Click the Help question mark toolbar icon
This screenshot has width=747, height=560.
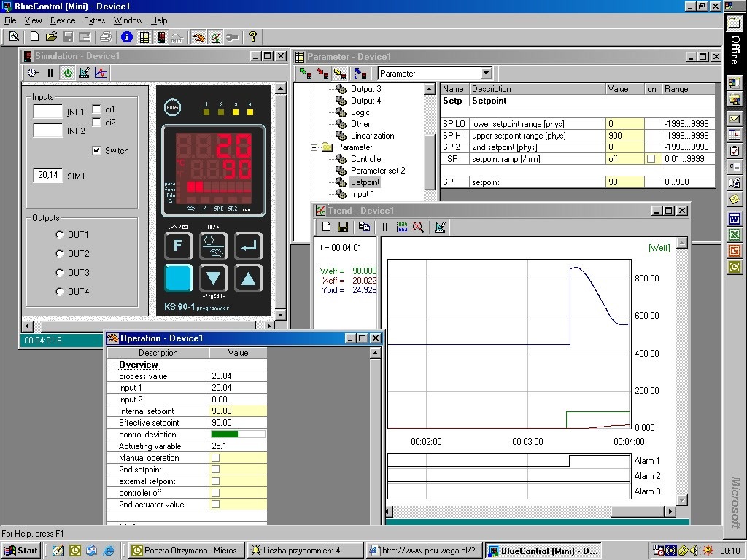pos(254,37)
